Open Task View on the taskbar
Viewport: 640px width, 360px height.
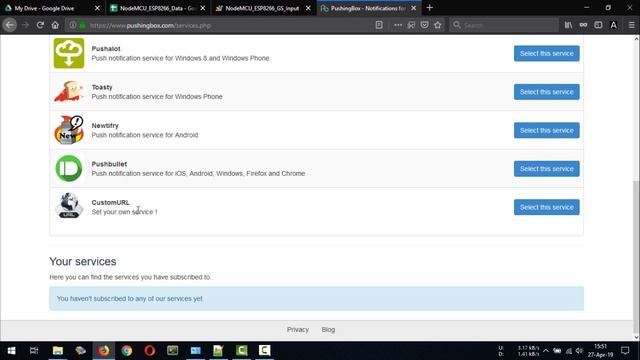coord(34,350)
